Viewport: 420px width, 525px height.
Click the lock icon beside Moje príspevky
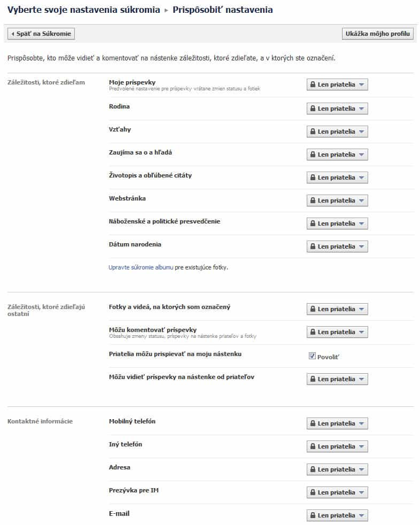[312, 85]
